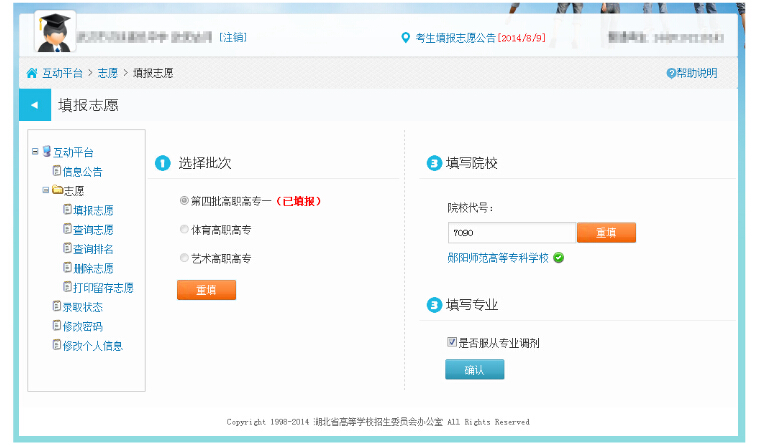760x447 pixels.
Task: Click the blue 确认 button
Action: (474, 369)
